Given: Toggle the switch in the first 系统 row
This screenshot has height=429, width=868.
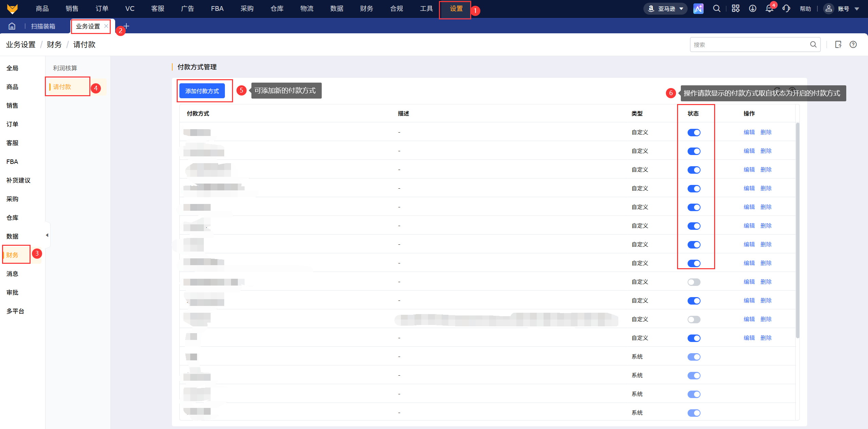Looking at the screenshot, I should [x=694, y=357].
